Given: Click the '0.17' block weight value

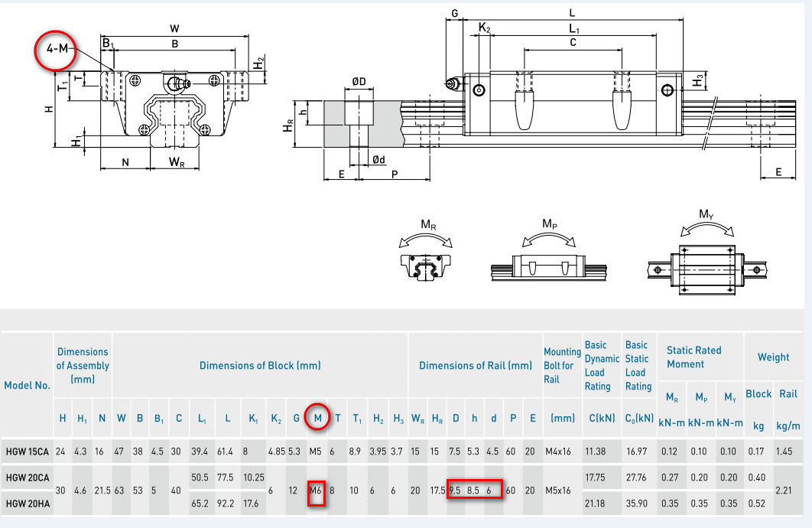Looking at the screenshot, I should point(756,451).
